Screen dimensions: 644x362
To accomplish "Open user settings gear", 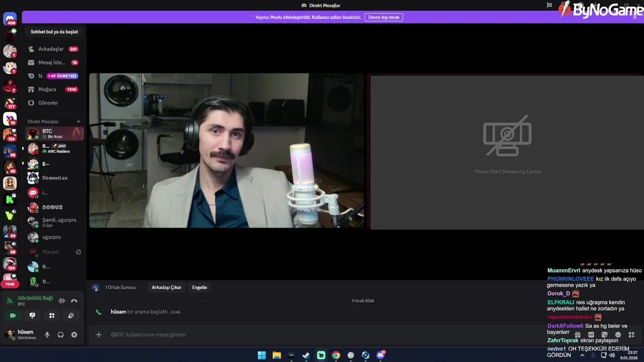I will pos(74,335).
